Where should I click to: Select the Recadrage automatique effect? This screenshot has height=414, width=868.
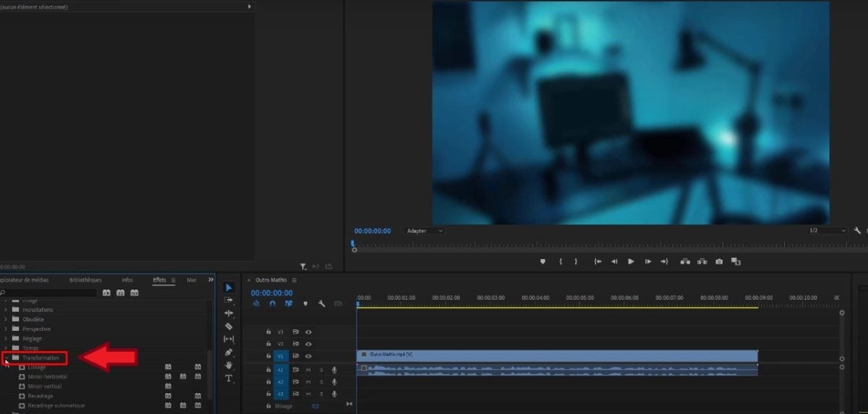click(56, 405)
